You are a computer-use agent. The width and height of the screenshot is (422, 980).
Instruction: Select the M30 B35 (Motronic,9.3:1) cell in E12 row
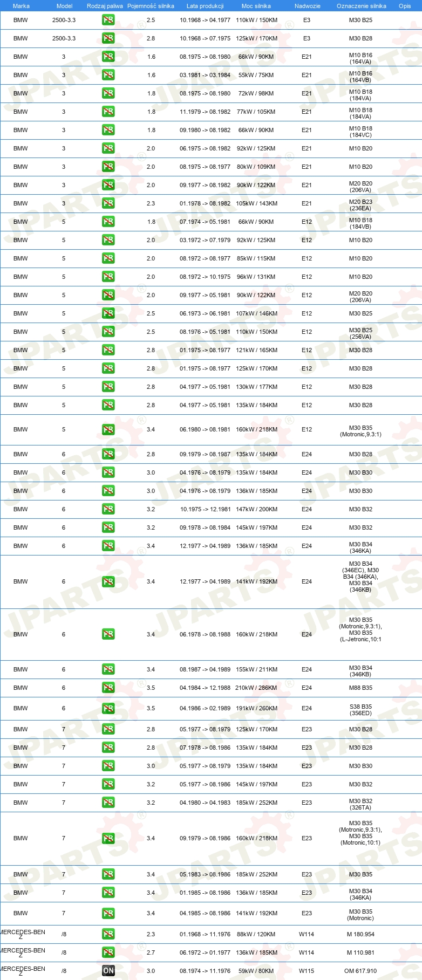click(x=360, y=431)
